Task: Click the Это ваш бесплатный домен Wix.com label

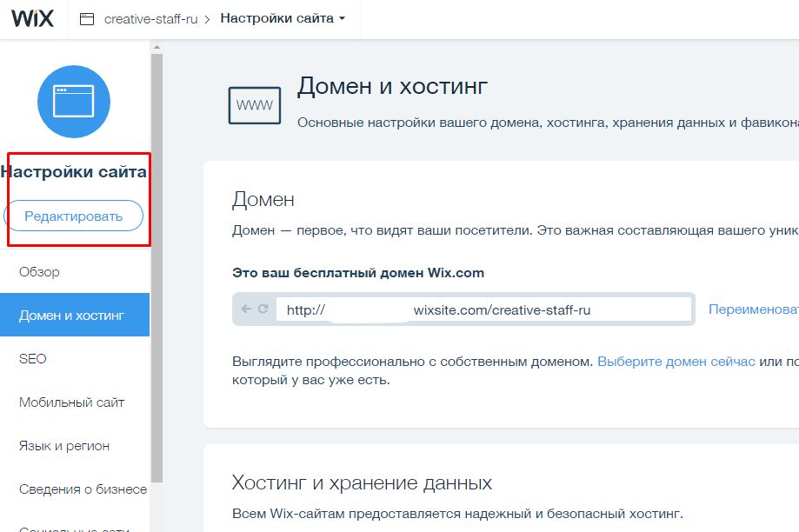Action: click(x=358, y=273)
